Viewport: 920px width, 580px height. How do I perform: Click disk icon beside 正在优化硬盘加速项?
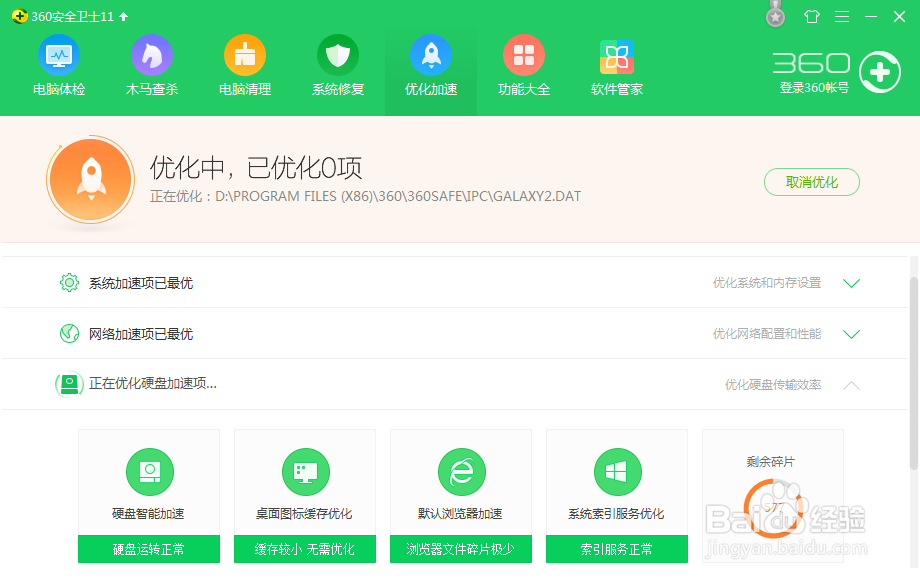pos(69,385)
